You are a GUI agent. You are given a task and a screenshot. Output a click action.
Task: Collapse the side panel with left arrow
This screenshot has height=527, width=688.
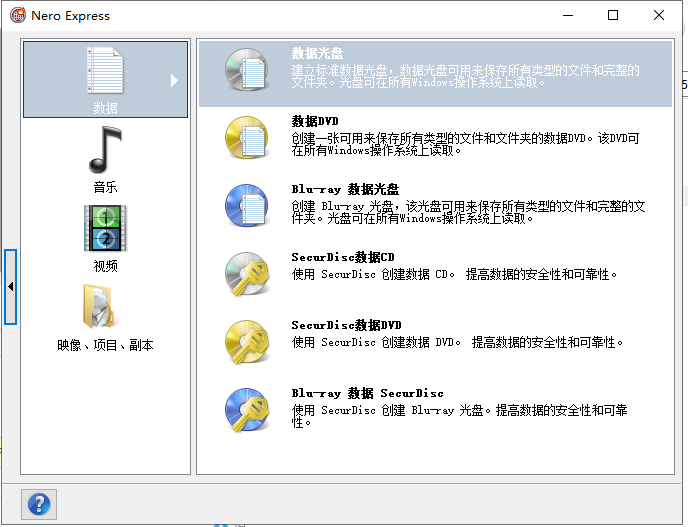[11, 287]
